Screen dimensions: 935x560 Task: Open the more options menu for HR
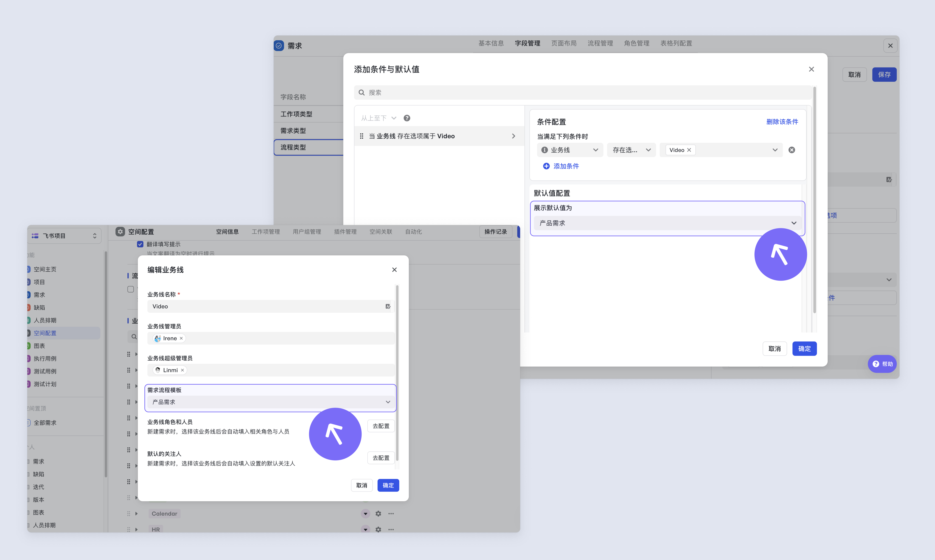(391, 529)
